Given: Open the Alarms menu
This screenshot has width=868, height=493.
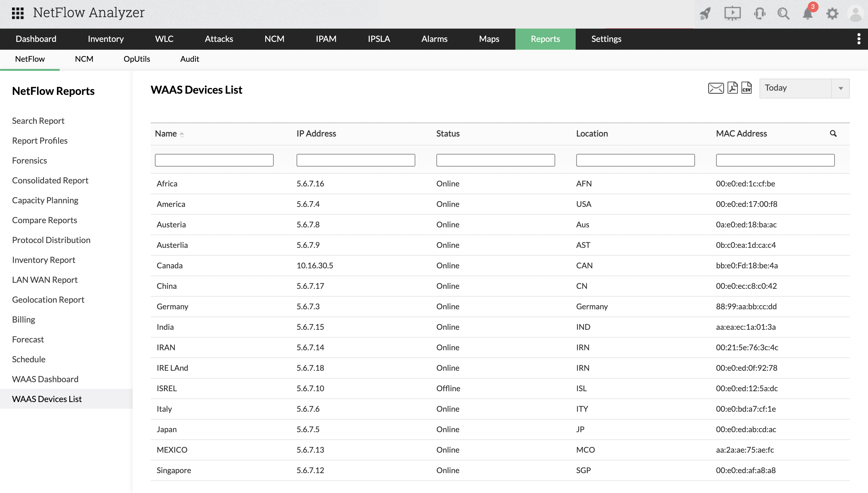Looking at the screenshot, I should (434, 39).
